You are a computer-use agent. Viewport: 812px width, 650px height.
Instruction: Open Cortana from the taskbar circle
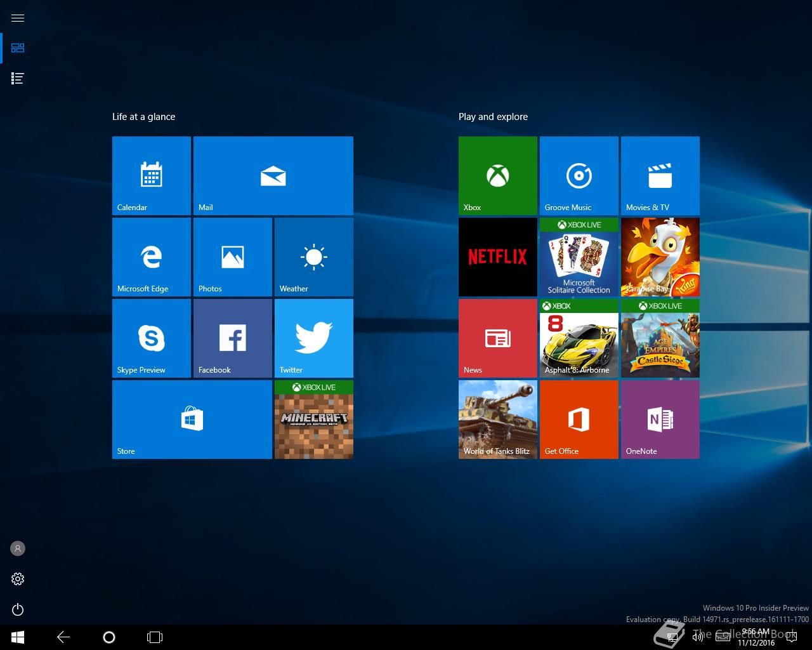109,637
